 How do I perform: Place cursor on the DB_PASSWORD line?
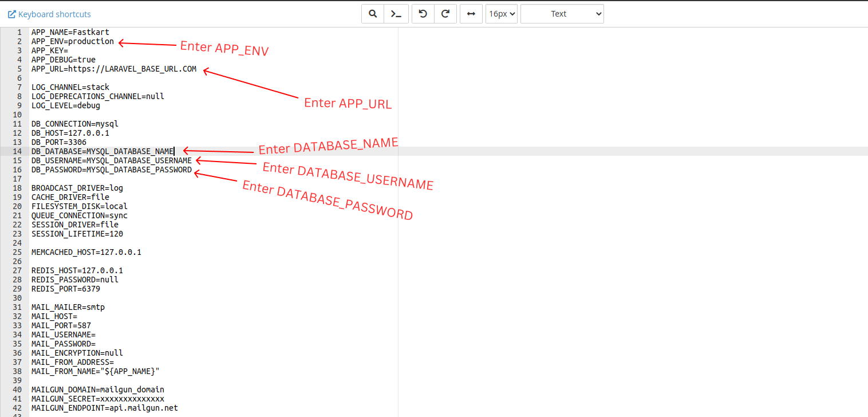click(x=111, y=170)
